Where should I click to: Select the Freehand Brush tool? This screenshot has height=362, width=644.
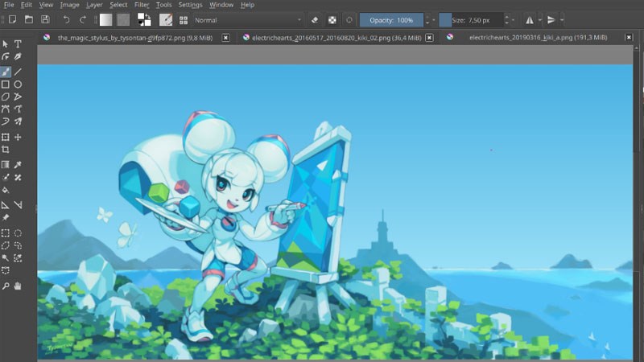[6, 72]
